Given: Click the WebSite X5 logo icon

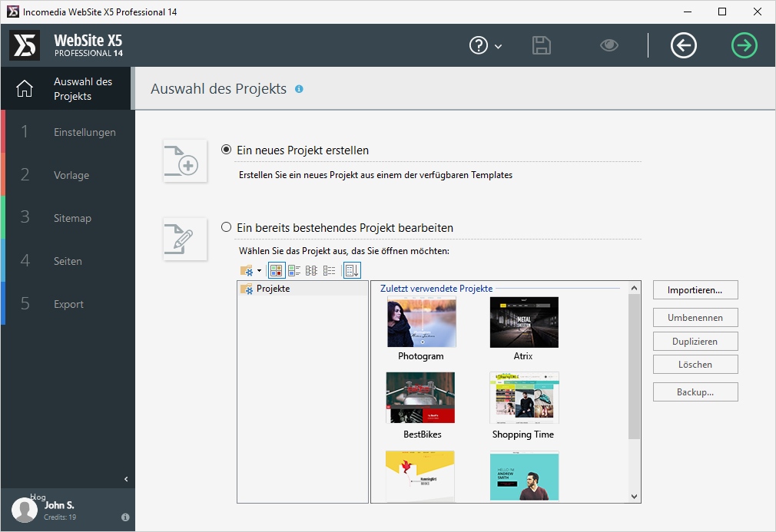Looking at the screenshot, I should (x=25, y=45).
